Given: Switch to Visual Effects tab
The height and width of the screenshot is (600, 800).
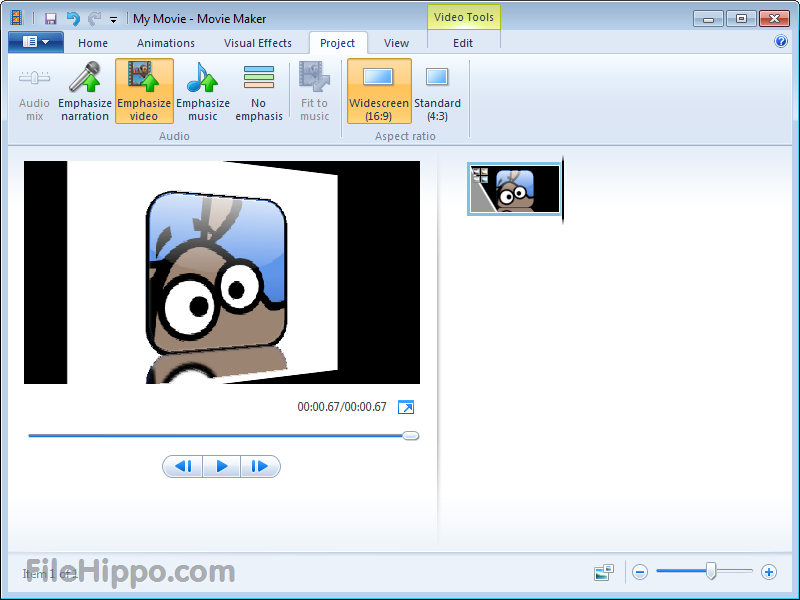Looking at the screenshot, I should (258, 43).
